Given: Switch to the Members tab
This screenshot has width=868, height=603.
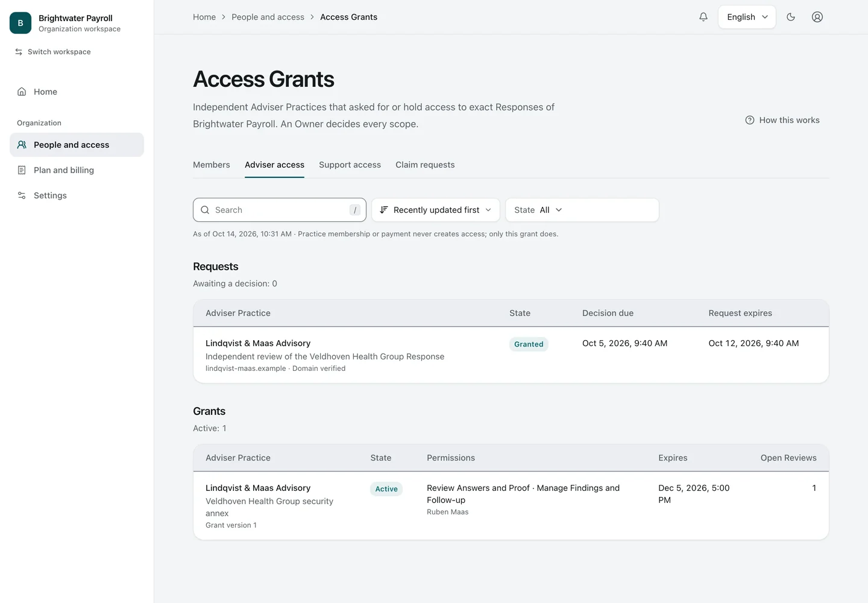Looking at the screenshot, I should [212, 165].
